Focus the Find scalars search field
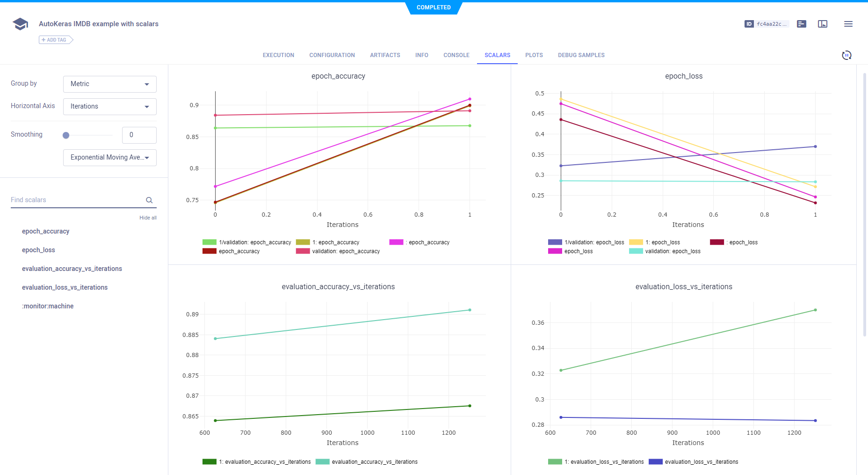 (x=77, y=200)
